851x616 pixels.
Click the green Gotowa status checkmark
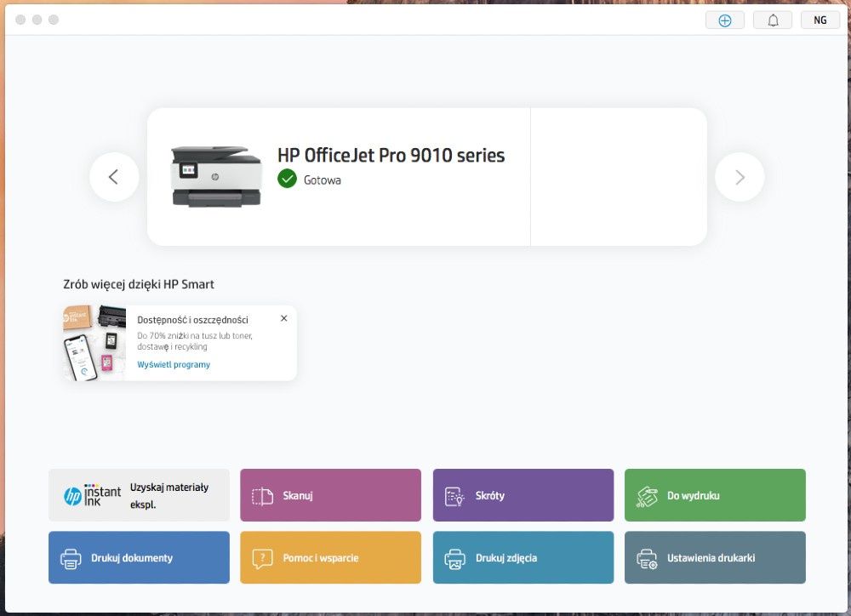[x=287, y=179]
